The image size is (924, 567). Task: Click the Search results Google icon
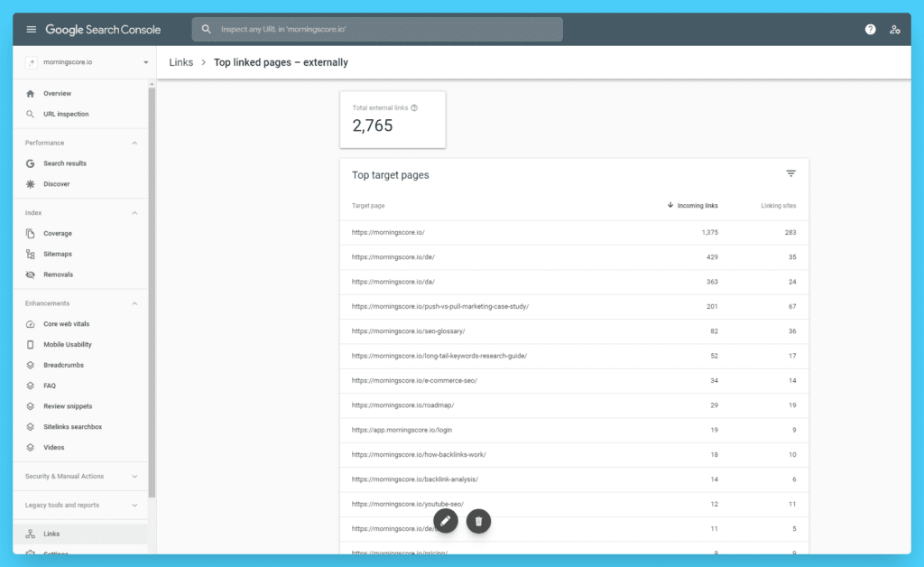30,163
